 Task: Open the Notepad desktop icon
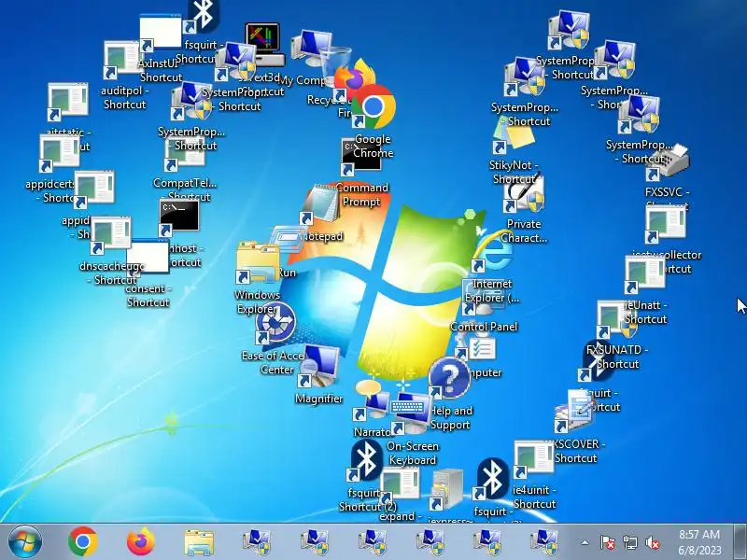tap(320, 204)
